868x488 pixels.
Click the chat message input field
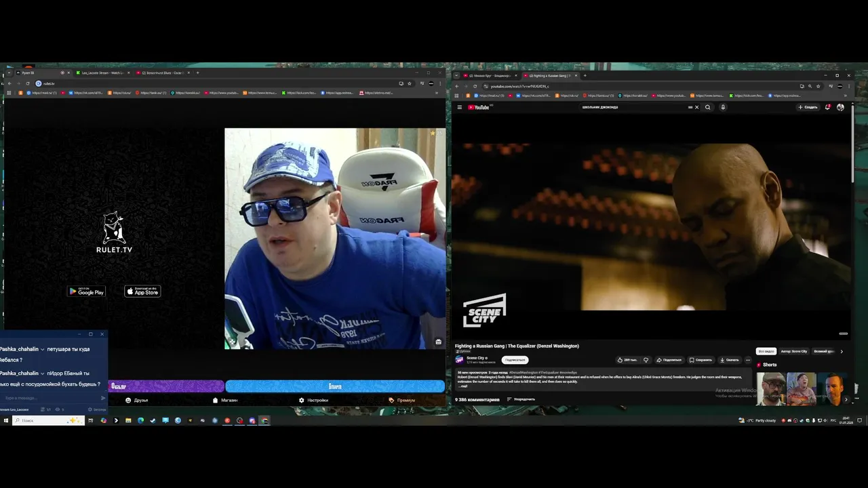pyautogui.click(x=50, y=398)
